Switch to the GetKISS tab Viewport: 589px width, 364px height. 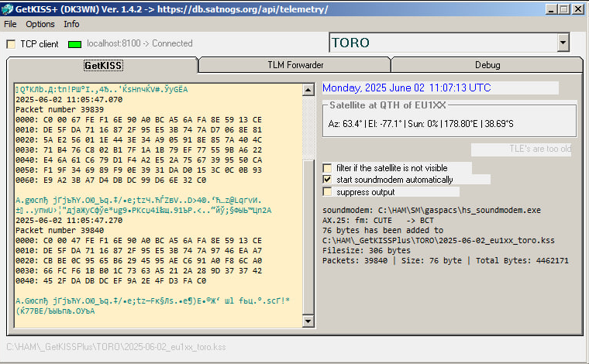pos(103,65)
